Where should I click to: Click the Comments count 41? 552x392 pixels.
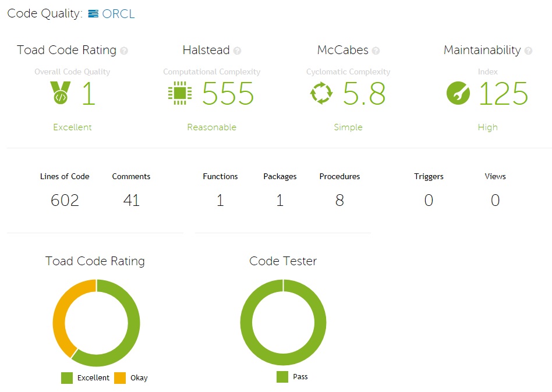click(131, 201)
